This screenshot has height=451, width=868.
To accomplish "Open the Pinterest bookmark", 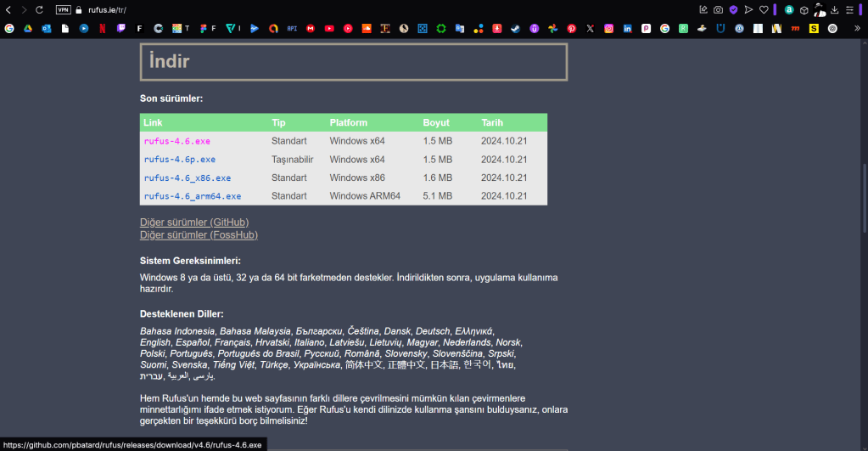I will [x=571, y=28].
